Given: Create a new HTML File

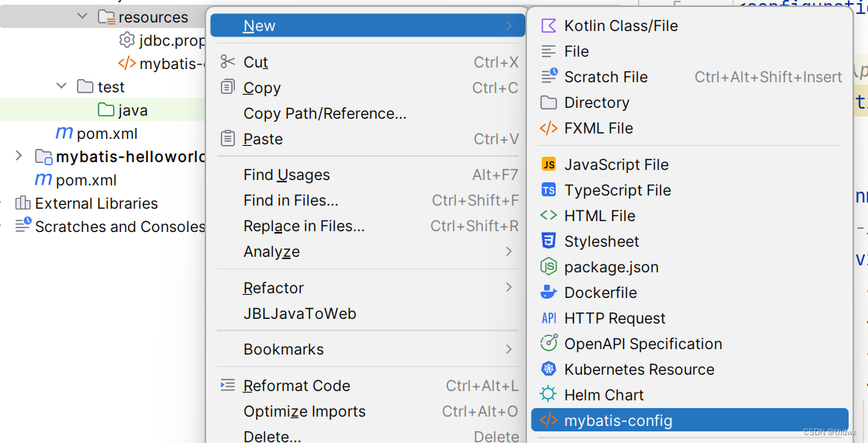Looking at the screenshot, I should point(599,216).
